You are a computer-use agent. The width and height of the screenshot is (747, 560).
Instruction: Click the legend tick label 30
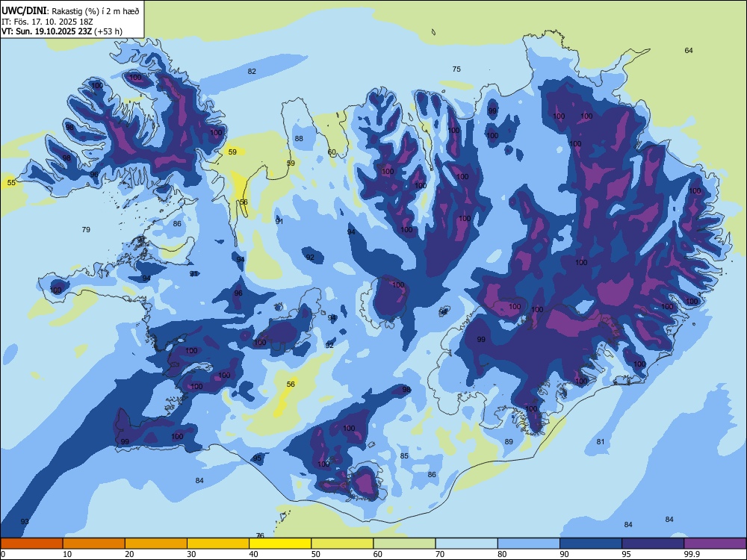(191, 554)
